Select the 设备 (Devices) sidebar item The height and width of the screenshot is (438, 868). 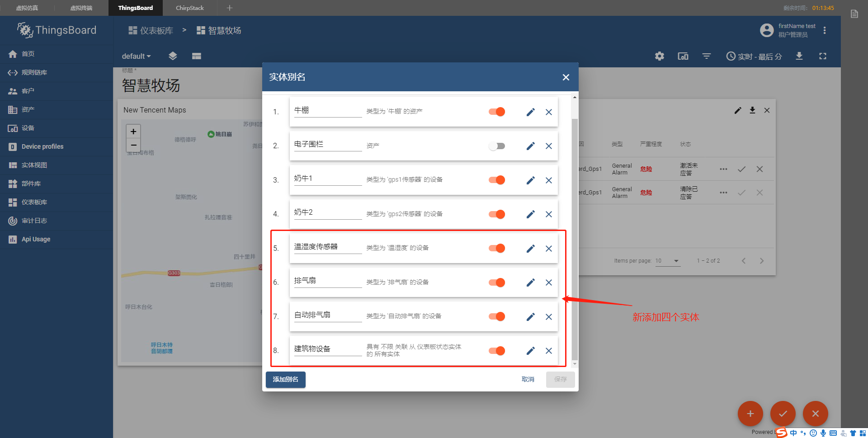click(x=28, y=128)
